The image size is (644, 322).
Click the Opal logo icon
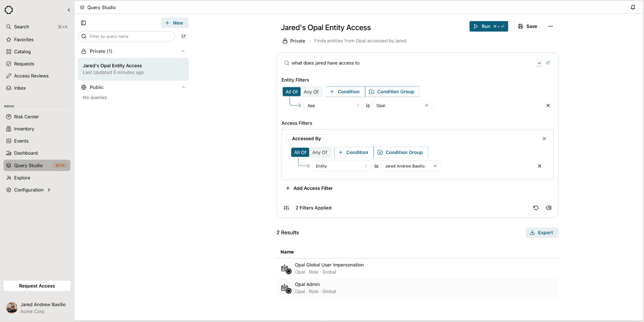[9, 10]
